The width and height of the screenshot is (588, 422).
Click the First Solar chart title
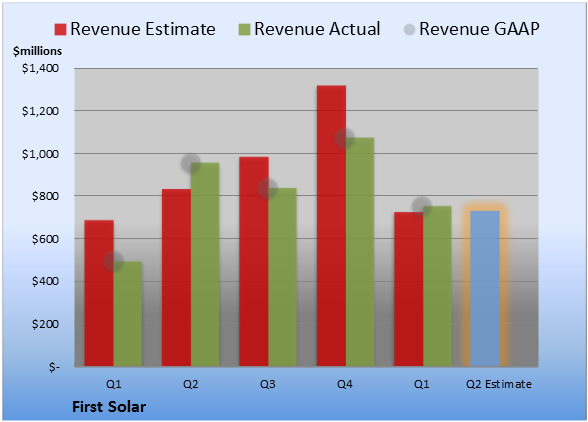click(x=109, y=407)
